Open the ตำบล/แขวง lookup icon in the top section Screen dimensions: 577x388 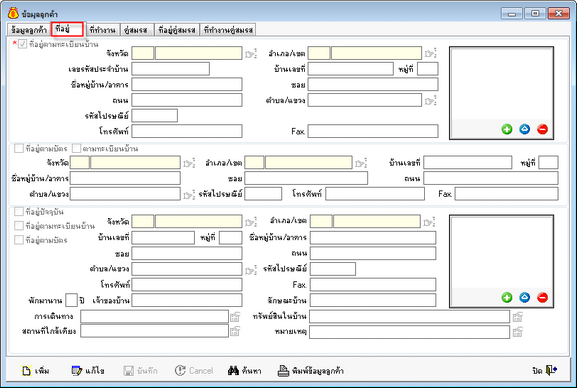click(x=430, y=100)
